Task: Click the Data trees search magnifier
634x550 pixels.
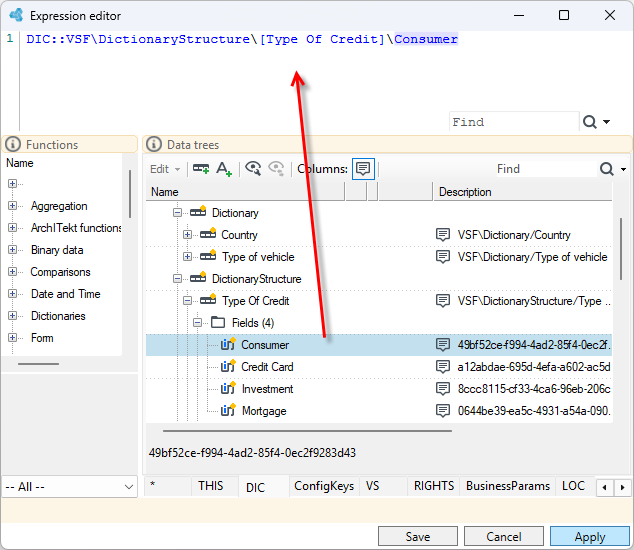Action: pyautogui.click(x=607, y=169)
